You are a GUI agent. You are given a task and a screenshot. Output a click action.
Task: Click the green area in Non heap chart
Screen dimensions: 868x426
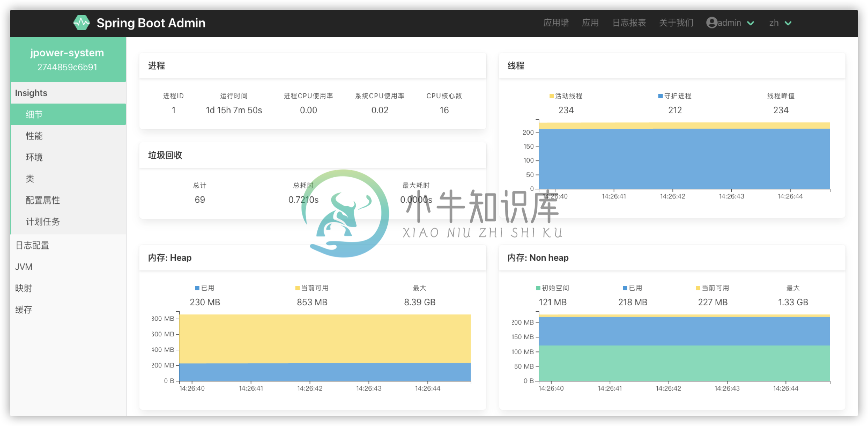[x=684, y=363]
